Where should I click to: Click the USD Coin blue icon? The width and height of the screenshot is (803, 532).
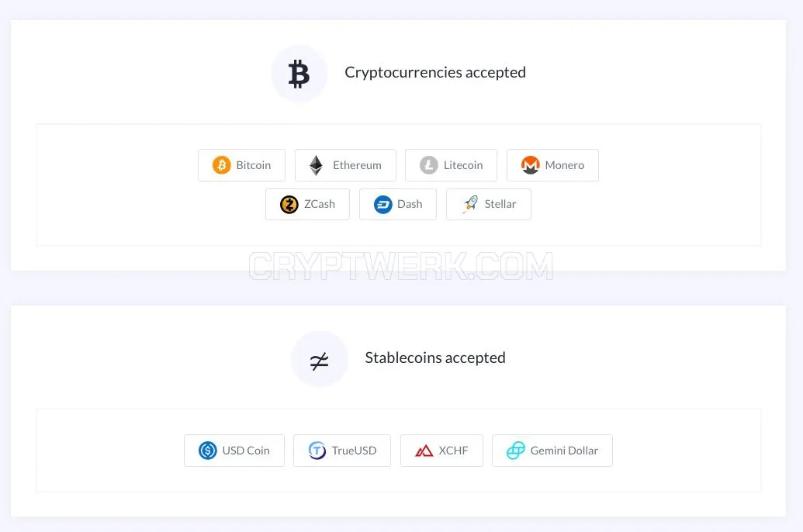pos(208,451)
